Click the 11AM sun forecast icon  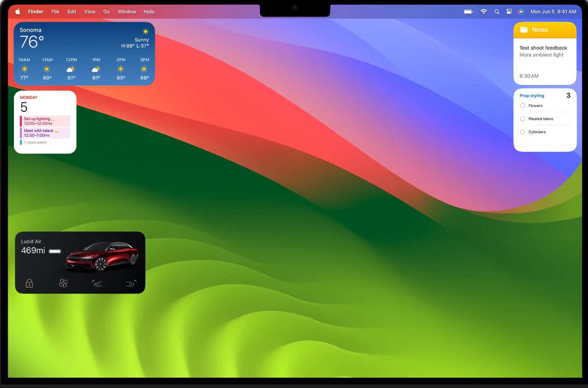tap(47, 69)
